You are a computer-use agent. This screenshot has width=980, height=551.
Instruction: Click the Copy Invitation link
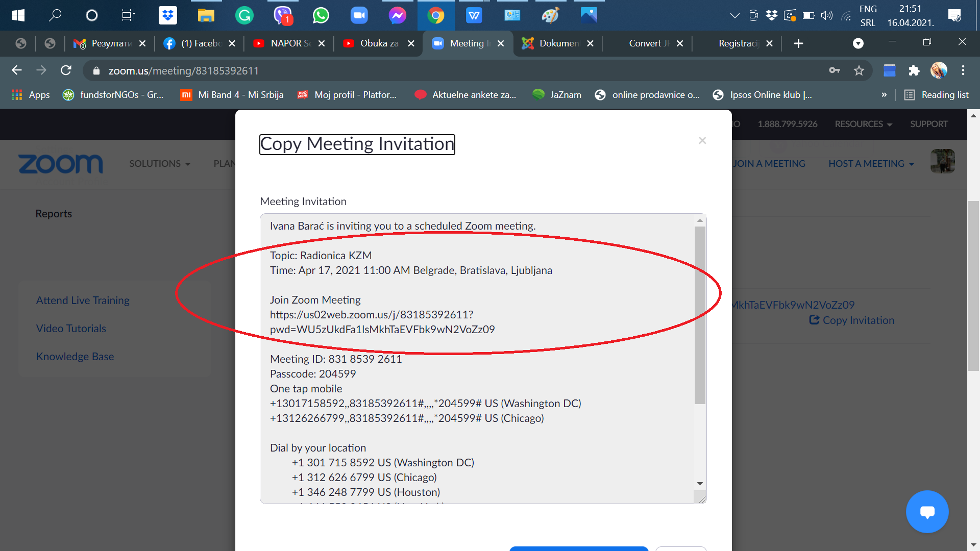[852, 320]
